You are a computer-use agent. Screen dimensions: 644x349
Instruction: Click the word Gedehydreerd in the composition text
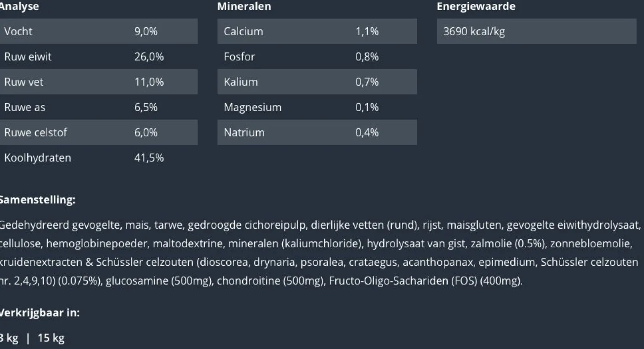pos(34,225)
